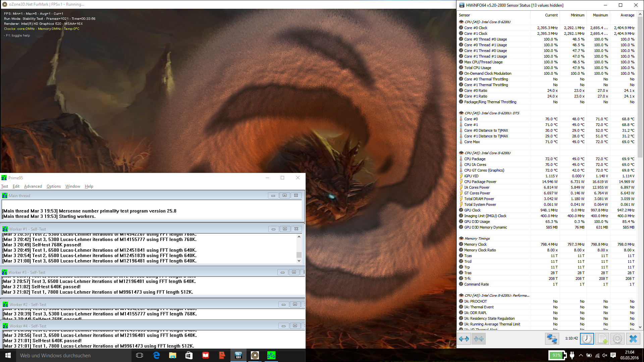
Task: Click the power plug tray icon
Action: click(572, 355)
